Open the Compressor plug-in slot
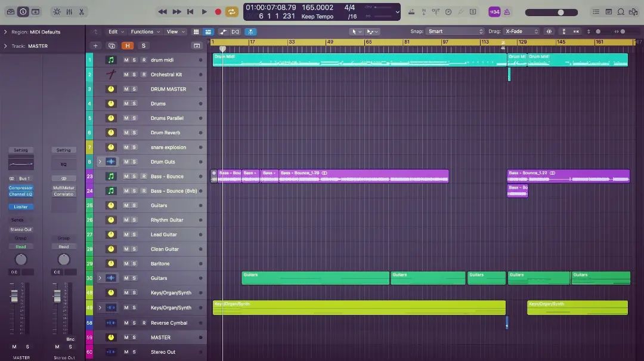Viewport: 644px width, 361px height. [x=20, y=188]
